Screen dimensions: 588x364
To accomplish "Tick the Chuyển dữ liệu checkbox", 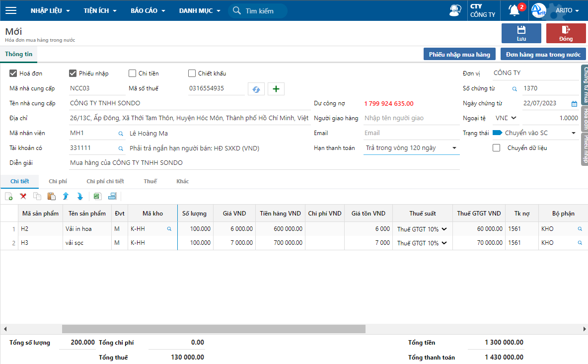I will point(496,148).
